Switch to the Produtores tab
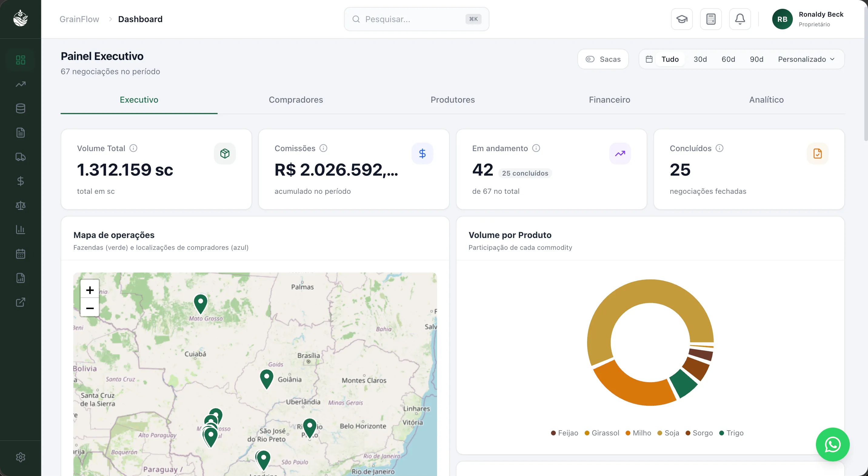This screenshot has width=868, height=476. [x=452, y=100]
